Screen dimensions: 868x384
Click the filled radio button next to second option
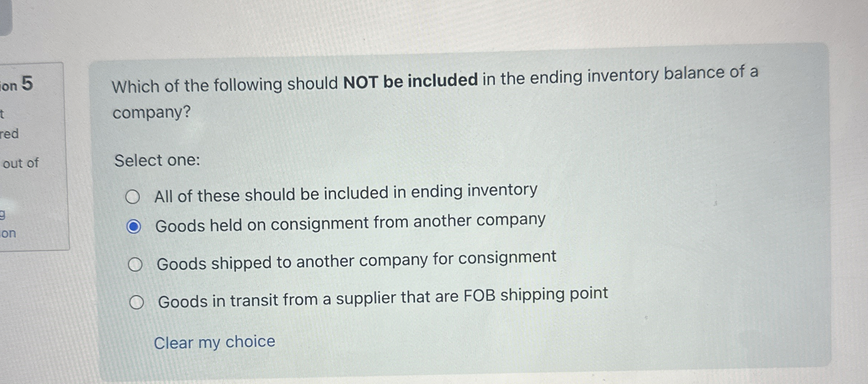134,225
